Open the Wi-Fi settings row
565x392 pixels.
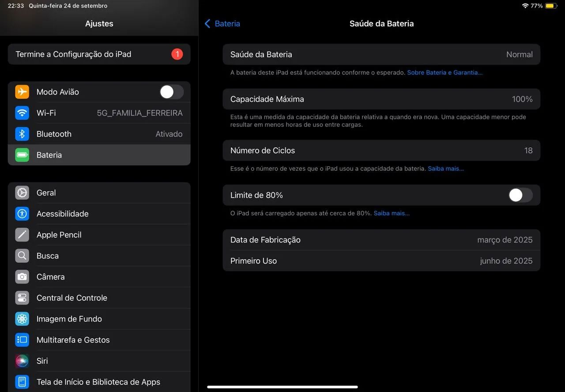pos(99,113)
